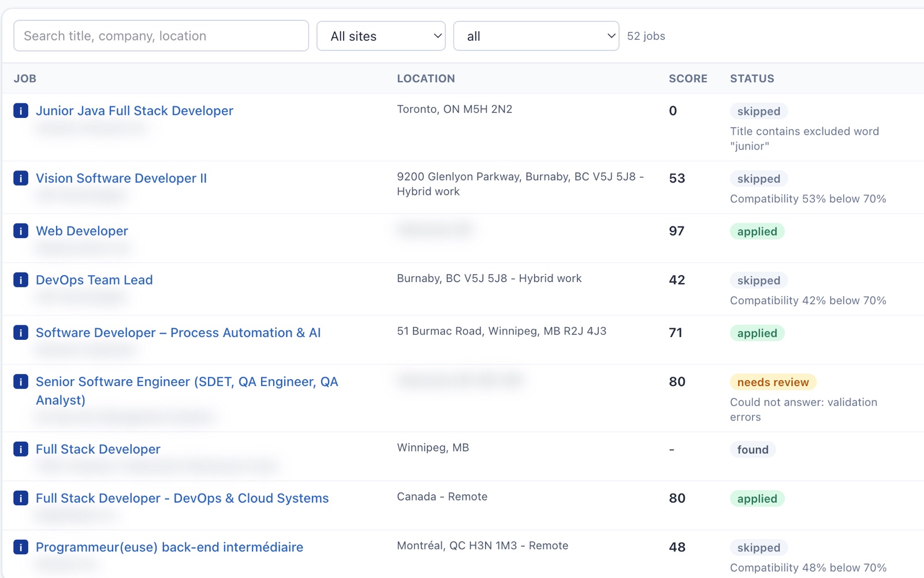Open Senior Software Engineer (SDET, QA Engineer) link
This screenshot has width=924, height=578.
tap(187, 391)
